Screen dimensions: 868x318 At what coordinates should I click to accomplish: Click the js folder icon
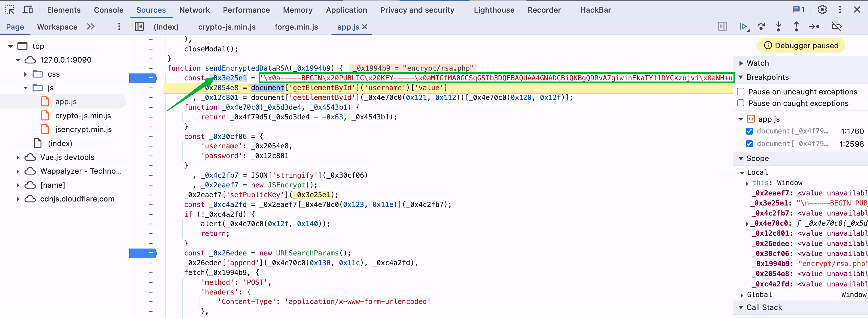click(38, 88)
